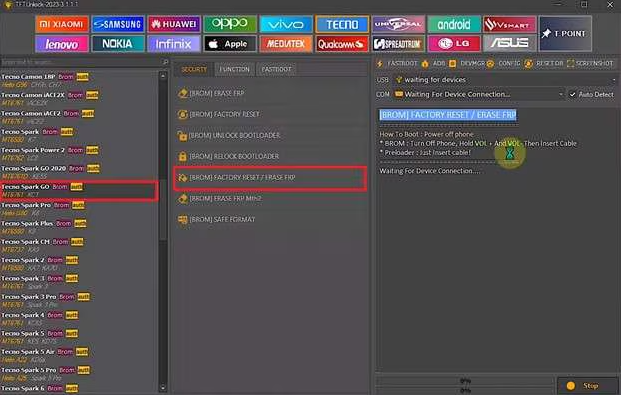621x395 pixels.
Task: Select Tecno Spark 2 model
Action: click(79, 263)
